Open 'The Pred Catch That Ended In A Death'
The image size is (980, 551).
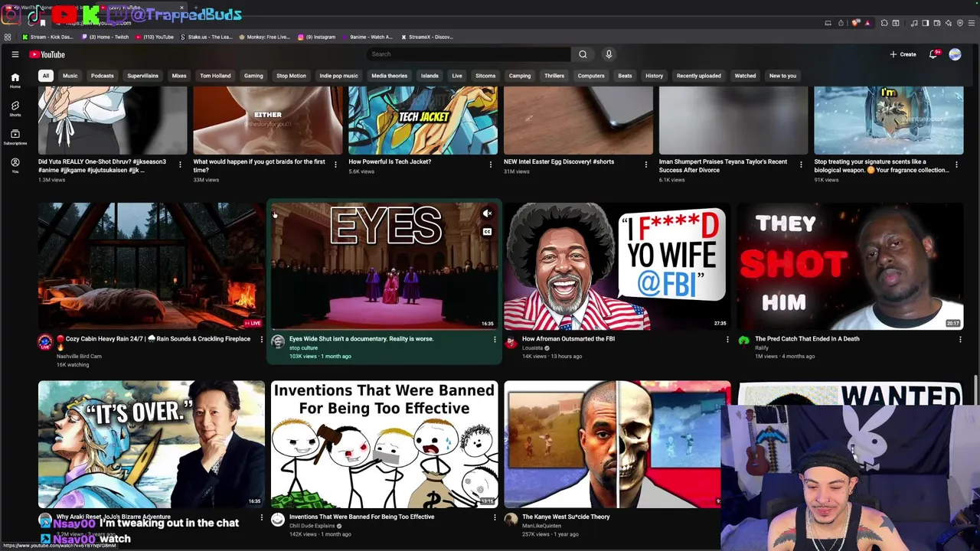[x=807, y=338]
